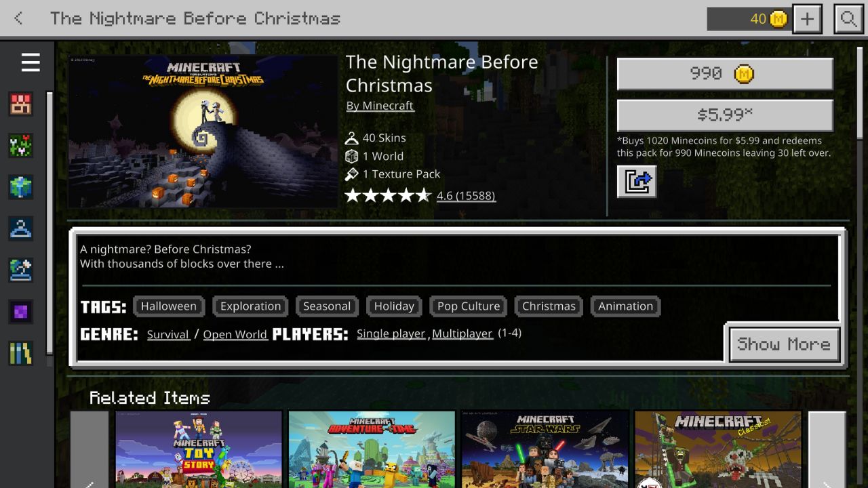
Task: Show next related items with right arrow
Action: tap(827, 449)
